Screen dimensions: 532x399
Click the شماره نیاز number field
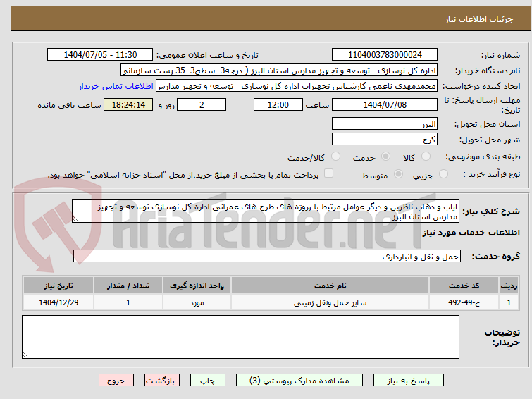[385, 55]
